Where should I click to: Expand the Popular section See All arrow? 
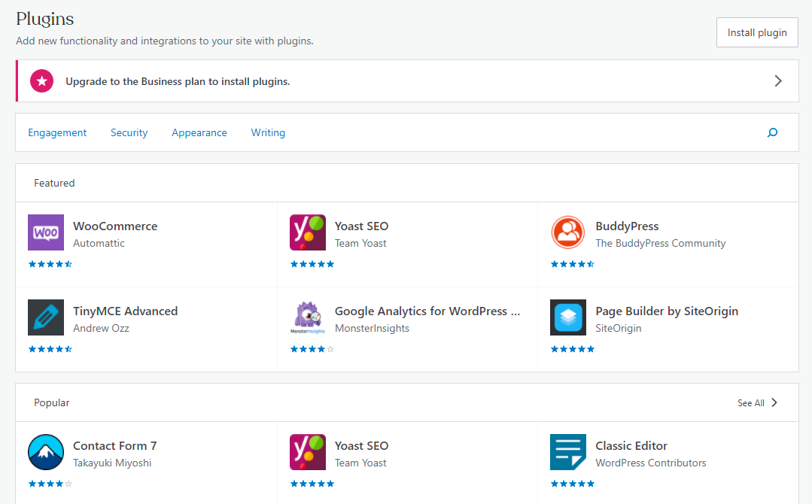coord(774,403)
